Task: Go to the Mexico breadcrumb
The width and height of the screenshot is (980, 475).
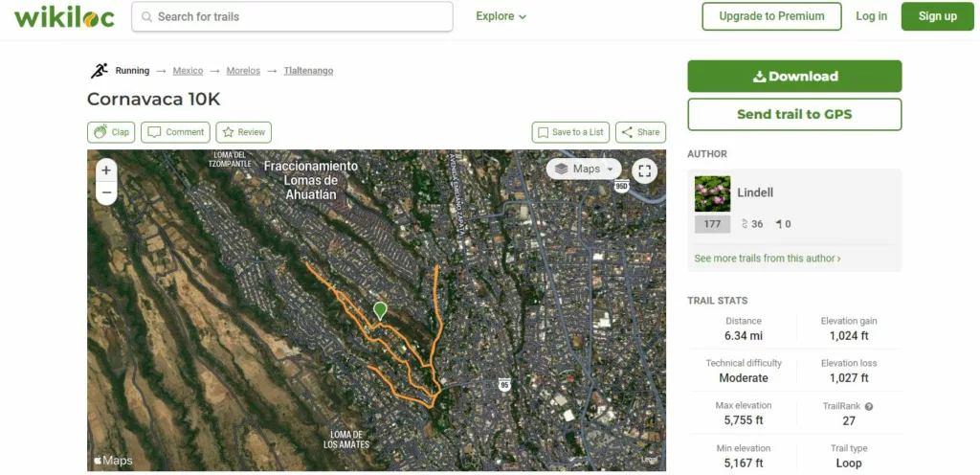Action: point(189,71)
